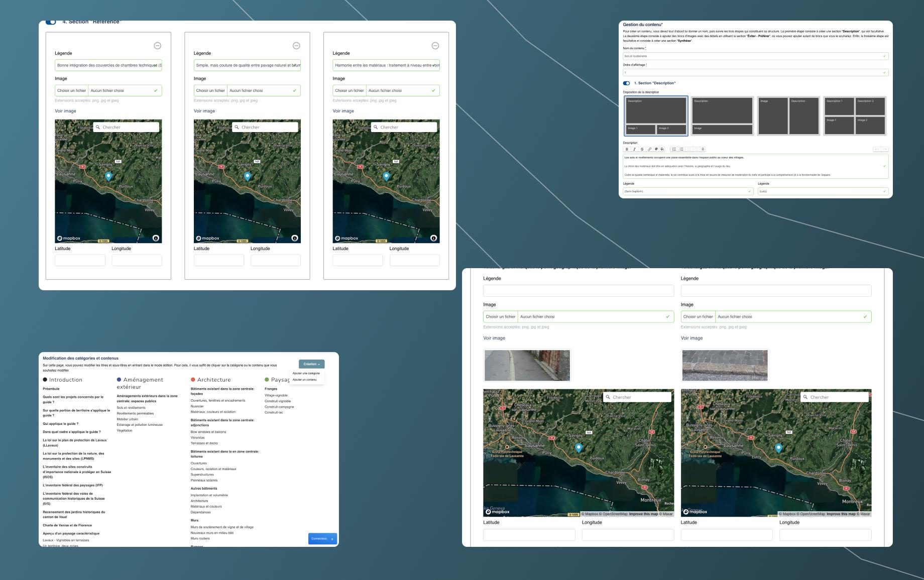
Task: Choose layout with Image beside Description
Action: coord(788,116)
